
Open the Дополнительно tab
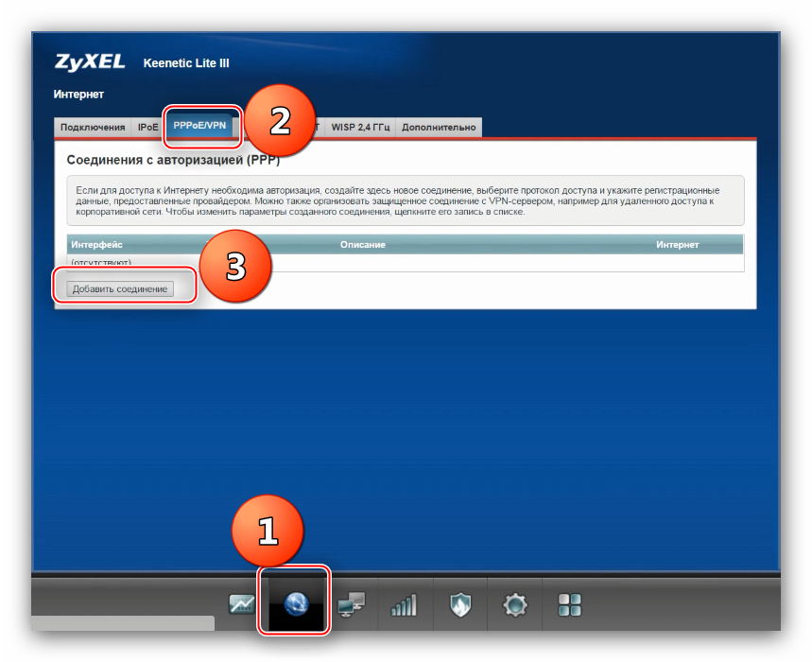[439, 128]
